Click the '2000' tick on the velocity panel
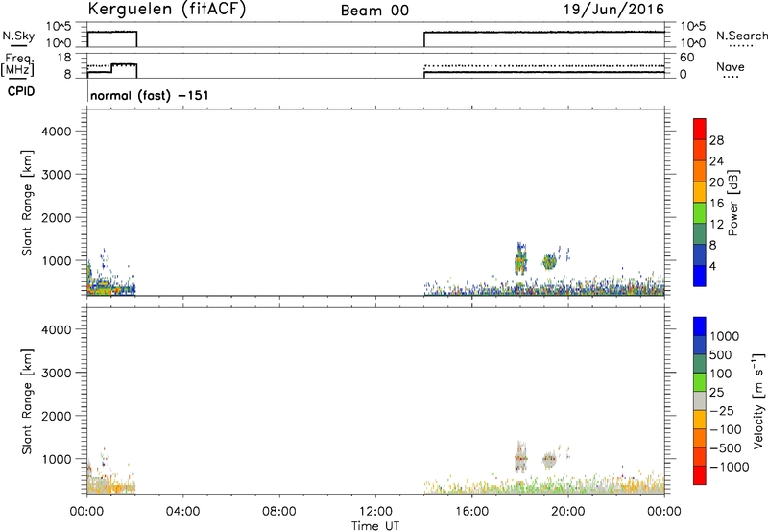This screenshot has height=532, width=768. coord(57,416)
